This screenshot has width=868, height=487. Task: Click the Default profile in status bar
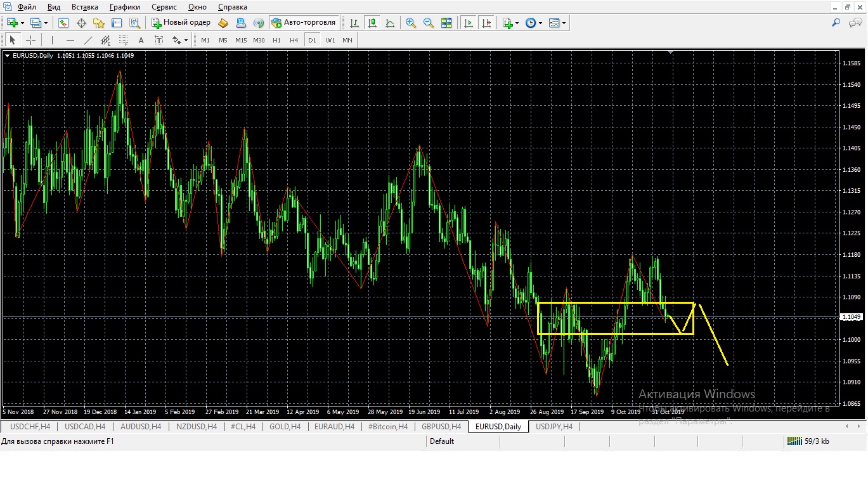442,441
